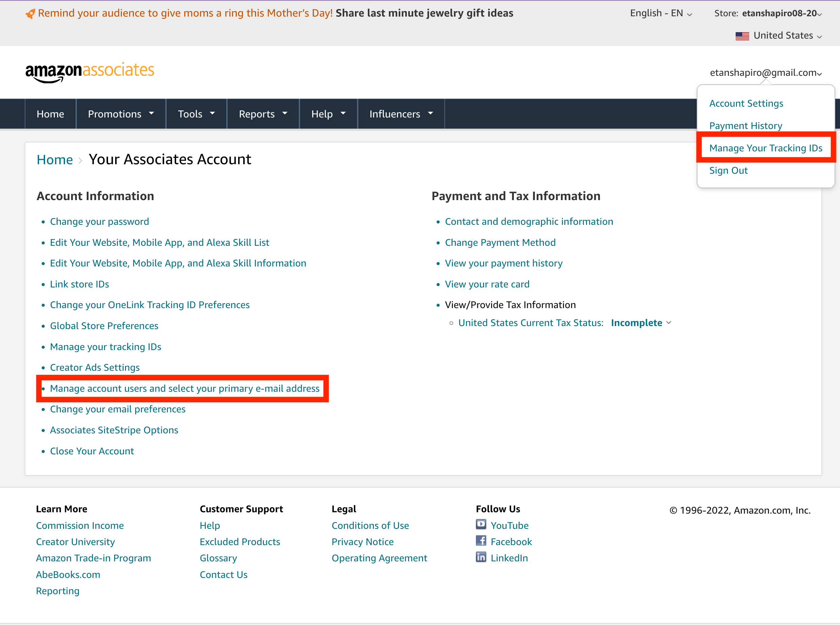Expand the Promotions menu

[121, 114]
